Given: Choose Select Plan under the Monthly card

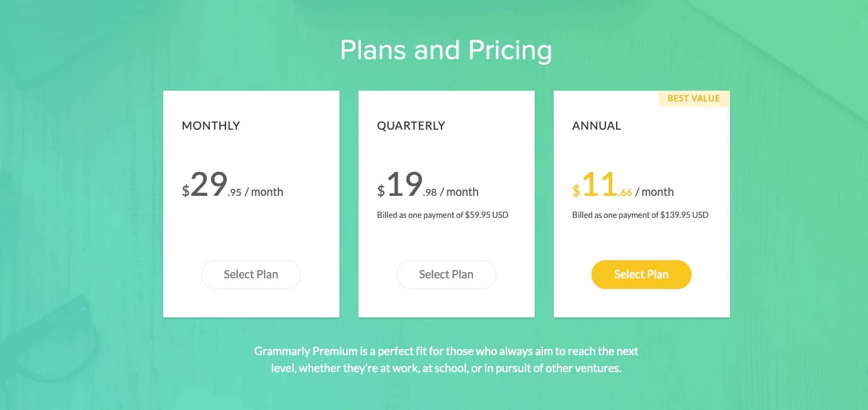Looking at the screenshot, I should click(x=251, y=275).
